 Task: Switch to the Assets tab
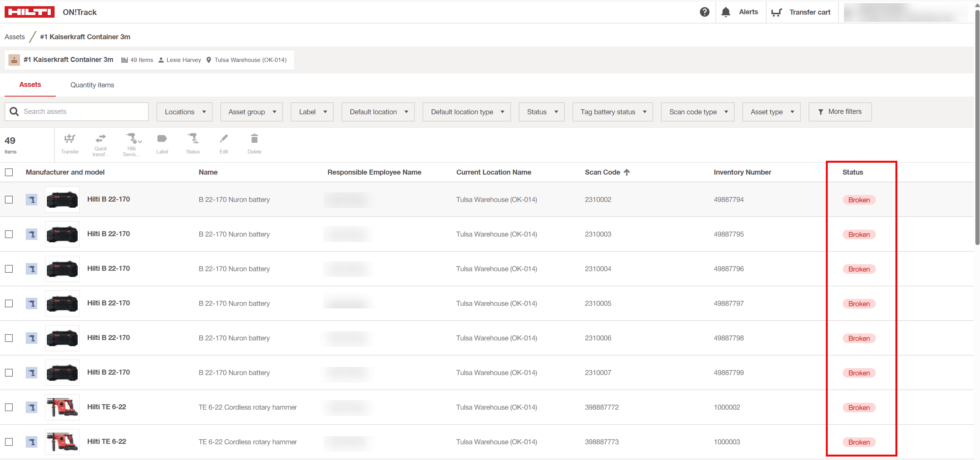coord(30,85)
